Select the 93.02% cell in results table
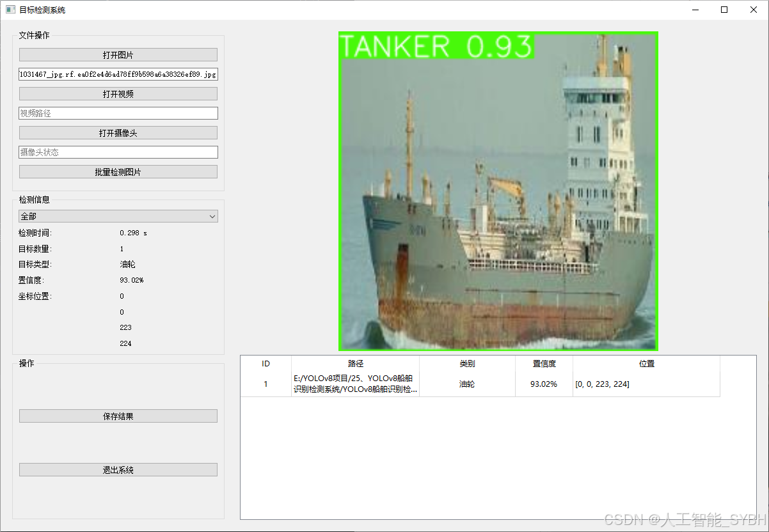 tap(544, 384)
